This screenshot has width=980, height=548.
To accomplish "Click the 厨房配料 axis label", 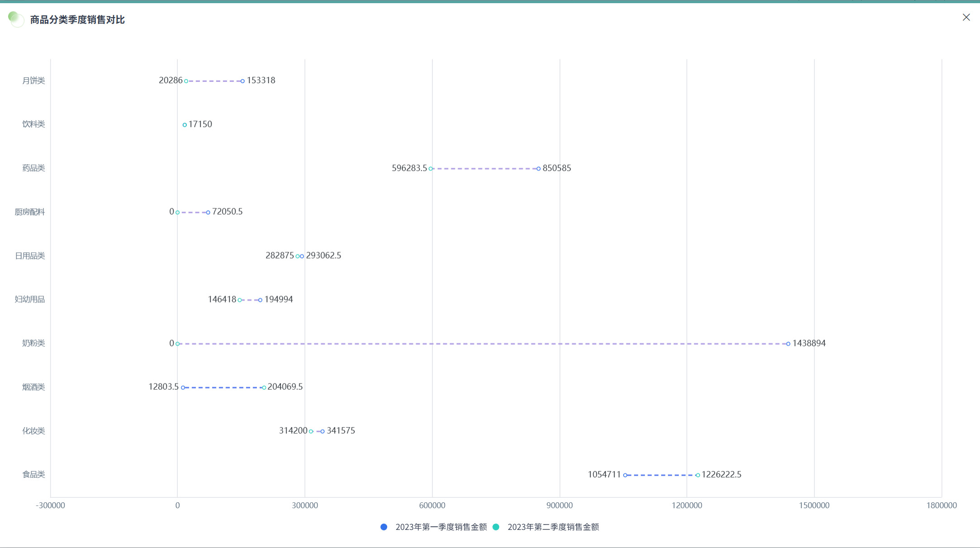I will coord(30,212).
